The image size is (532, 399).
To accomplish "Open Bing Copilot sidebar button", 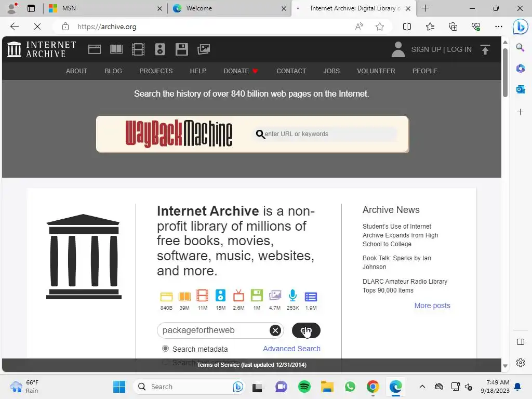I will (520, 26).
